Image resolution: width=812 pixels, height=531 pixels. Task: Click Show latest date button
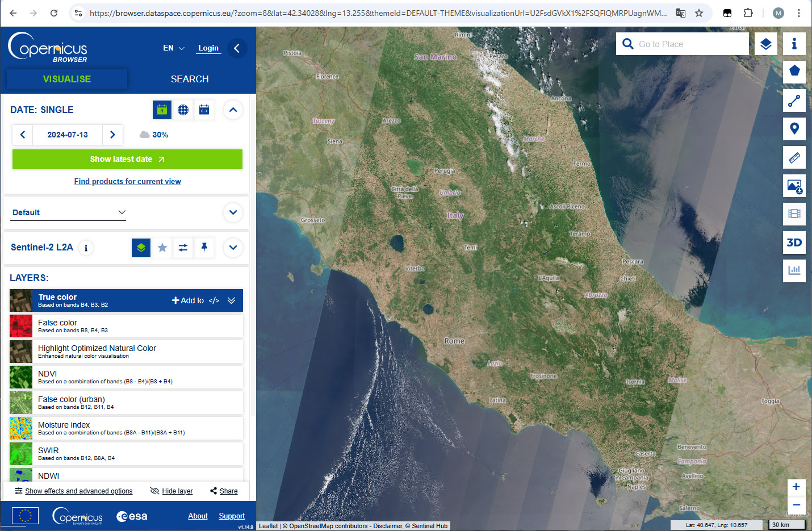pyautogui.click(x=127, y=159)
